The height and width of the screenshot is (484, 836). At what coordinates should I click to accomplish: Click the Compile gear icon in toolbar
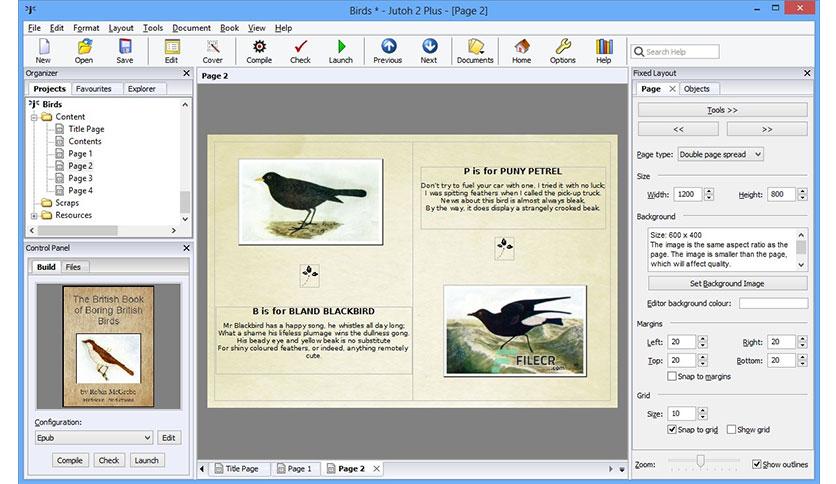pos(259,51)
